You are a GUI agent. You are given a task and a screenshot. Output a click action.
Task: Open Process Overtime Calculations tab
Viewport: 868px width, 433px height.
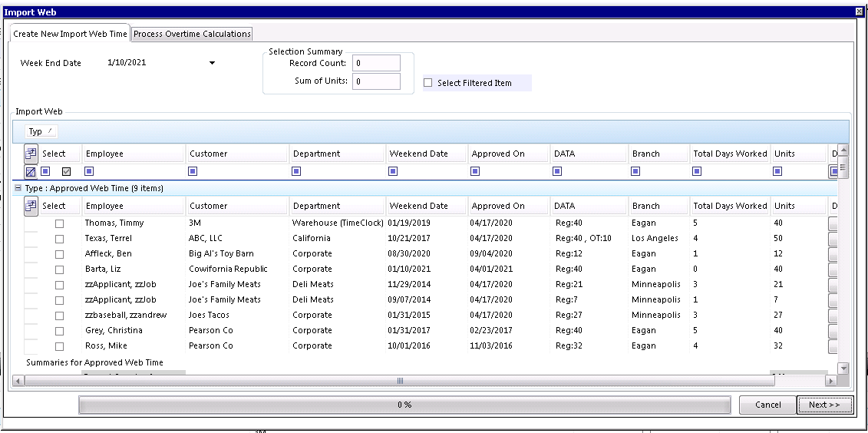pos(192,34)
